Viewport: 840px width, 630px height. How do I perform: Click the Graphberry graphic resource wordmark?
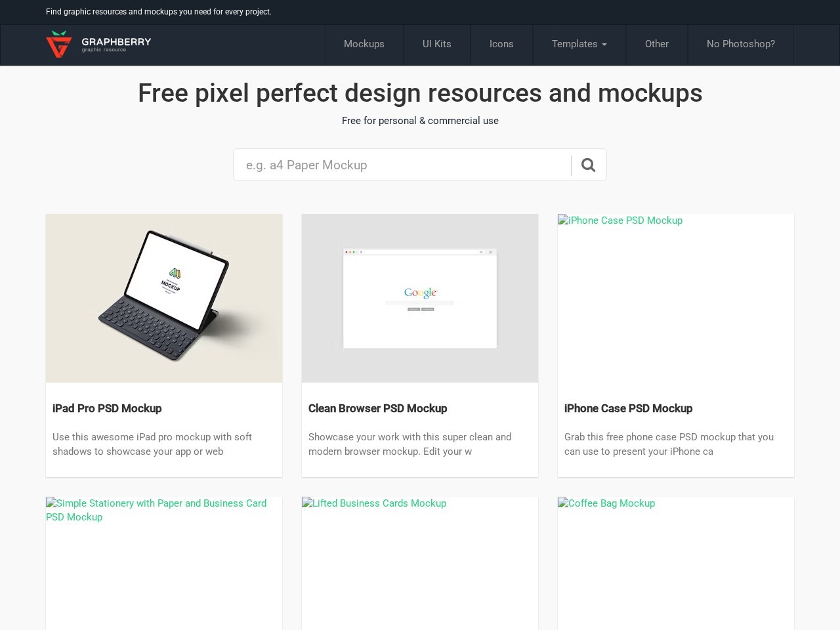116,44
